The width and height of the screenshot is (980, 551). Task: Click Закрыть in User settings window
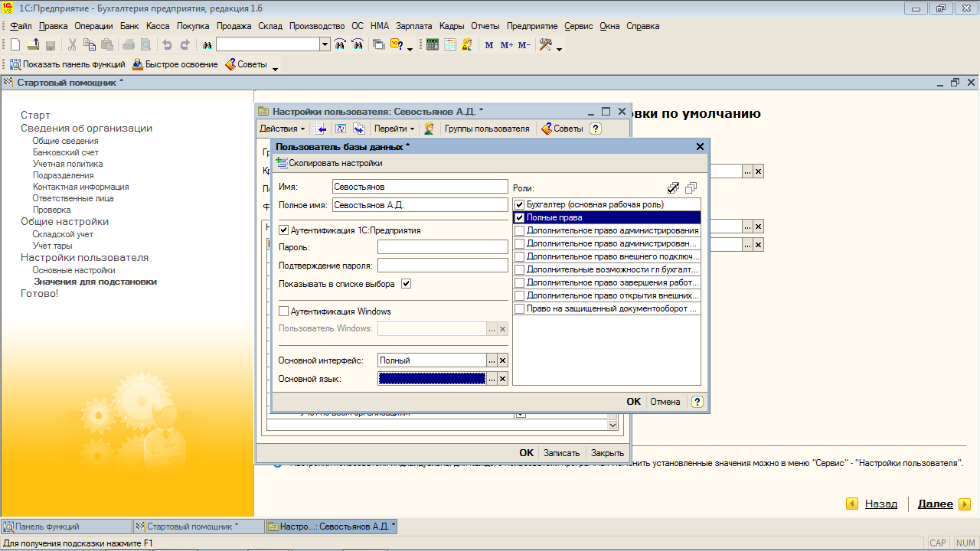(x=607, y=453)
